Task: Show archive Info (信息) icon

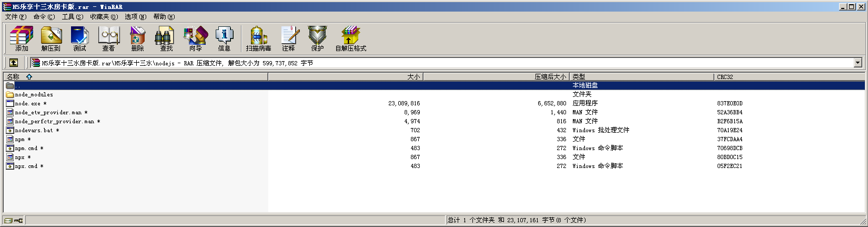Action: (x=224, y=38)
